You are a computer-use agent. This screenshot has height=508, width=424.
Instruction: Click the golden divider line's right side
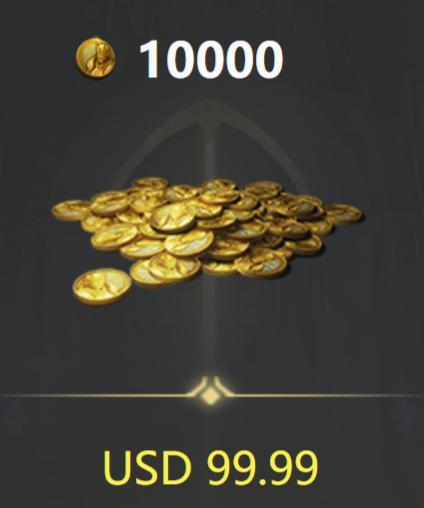point(328,396)
